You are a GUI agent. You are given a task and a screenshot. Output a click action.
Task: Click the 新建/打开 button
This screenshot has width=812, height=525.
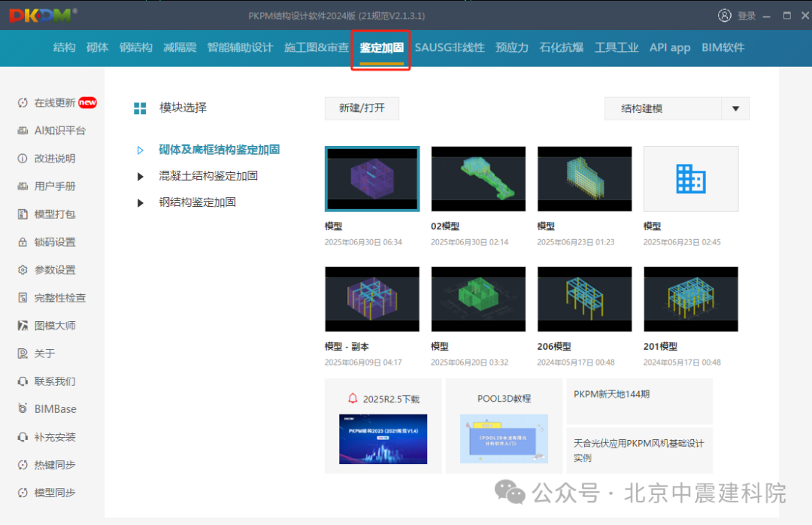click(x=362, y=108)
